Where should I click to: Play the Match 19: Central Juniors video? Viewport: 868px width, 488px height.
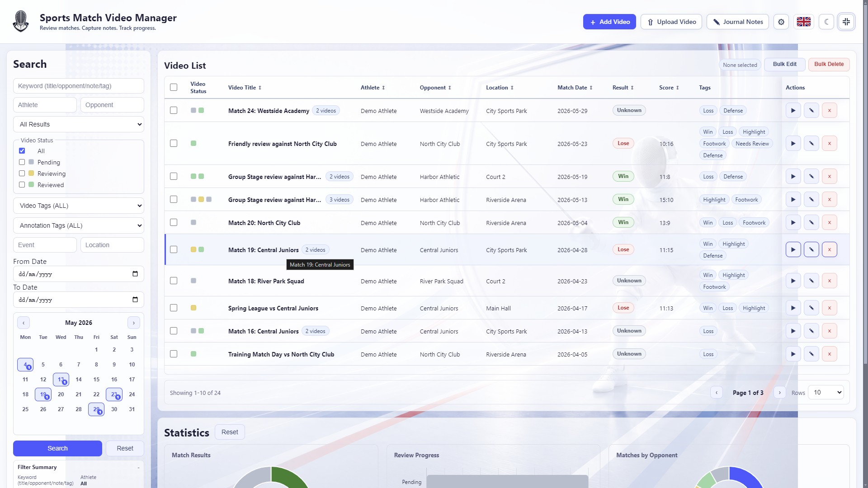(x=793, y=250)
